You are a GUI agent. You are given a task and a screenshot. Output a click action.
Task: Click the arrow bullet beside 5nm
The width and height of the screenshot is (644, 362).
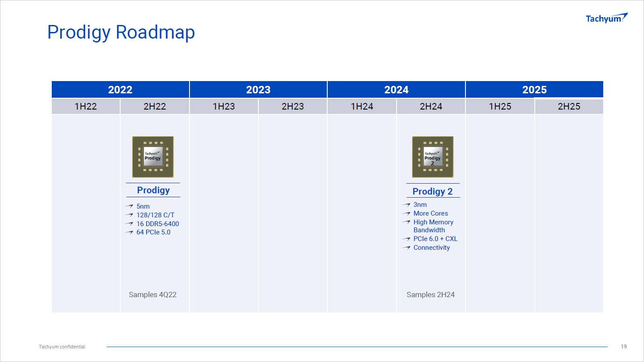click(x=129, y=206)
